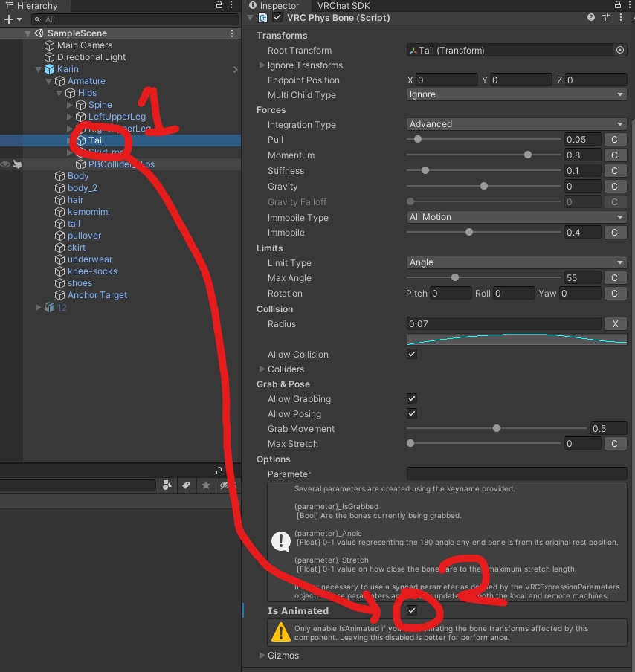This screenshot has height=672, width=635.
Task: Select the Tail object in Hierarchy
Action: (x=96, y=140)
